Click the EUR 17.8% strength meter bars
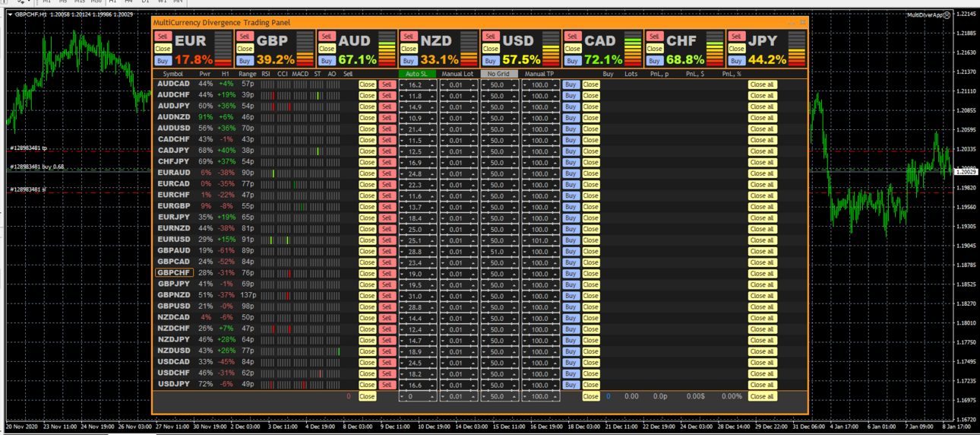 pos(223,48)
